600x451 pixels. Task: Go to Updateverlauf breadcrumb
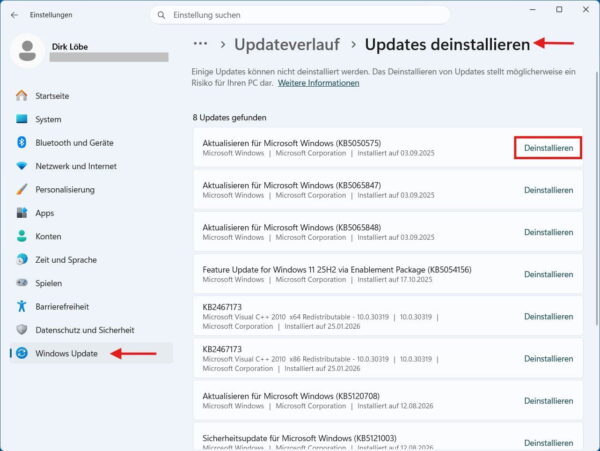coord(287,44)
